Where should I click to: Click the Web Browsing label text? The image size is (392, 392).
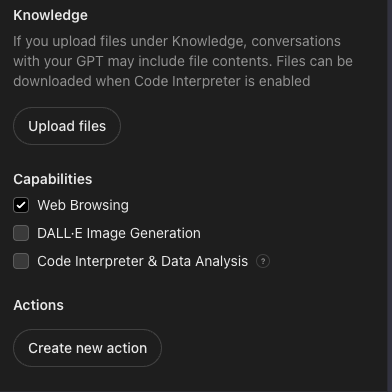click(83, 205)
